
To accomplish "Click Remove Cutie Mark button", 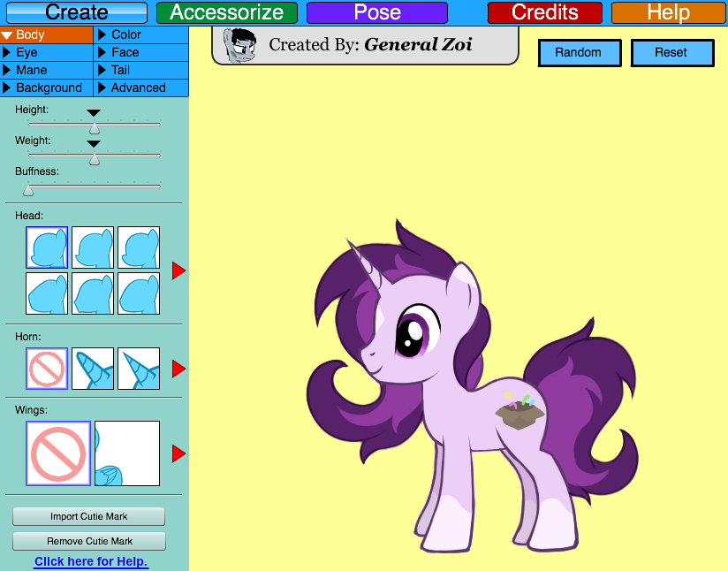I will 89,541.
